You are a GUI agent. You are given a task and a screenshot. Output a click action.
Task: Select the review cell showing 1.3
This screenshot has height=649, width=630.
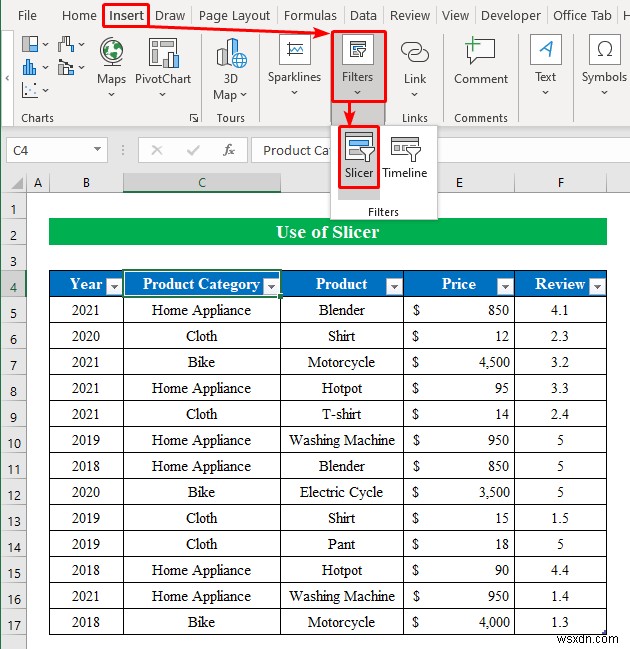pos(560,622)
